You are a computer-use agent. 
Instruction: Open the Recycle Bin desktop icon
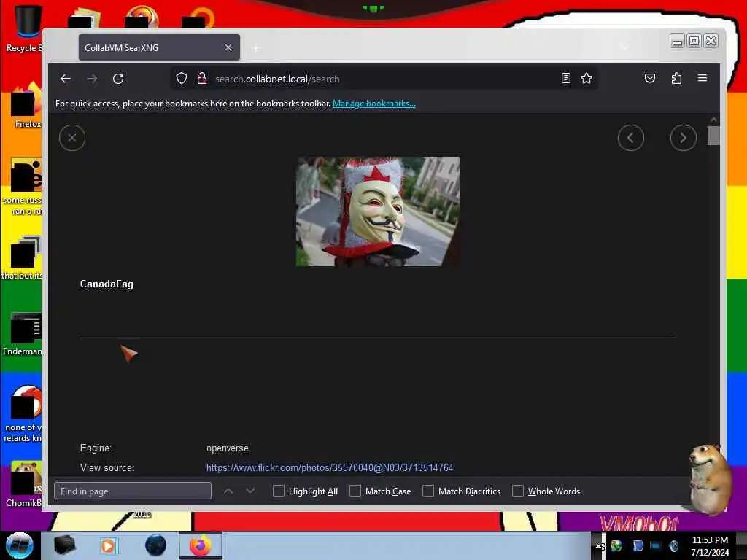point(26,28)
